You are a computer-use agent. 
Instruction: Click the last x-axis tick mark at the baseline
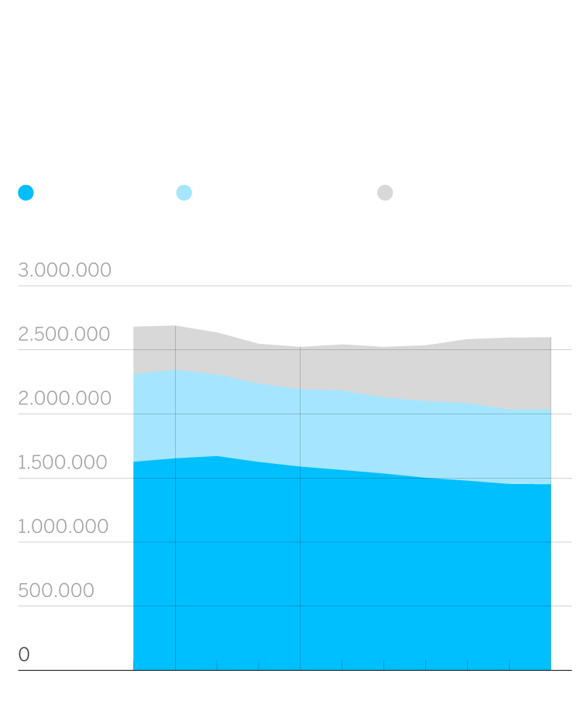pyautogui.click(x=509, y=665)
